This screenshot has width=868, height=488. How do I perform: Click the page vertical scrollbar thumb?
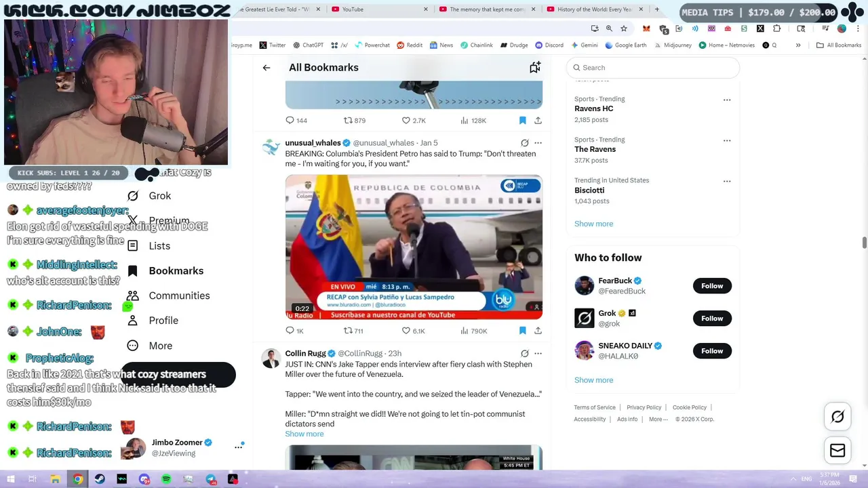pos(864,243)
